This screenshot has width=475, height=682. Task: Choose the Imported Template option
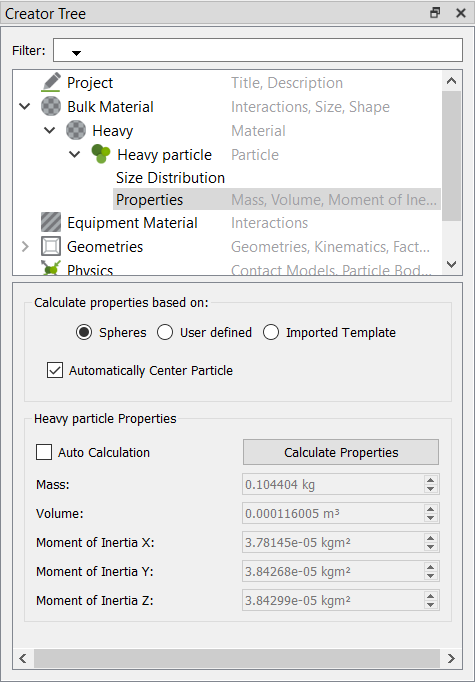pyautogui.click(x=271, y=333)
